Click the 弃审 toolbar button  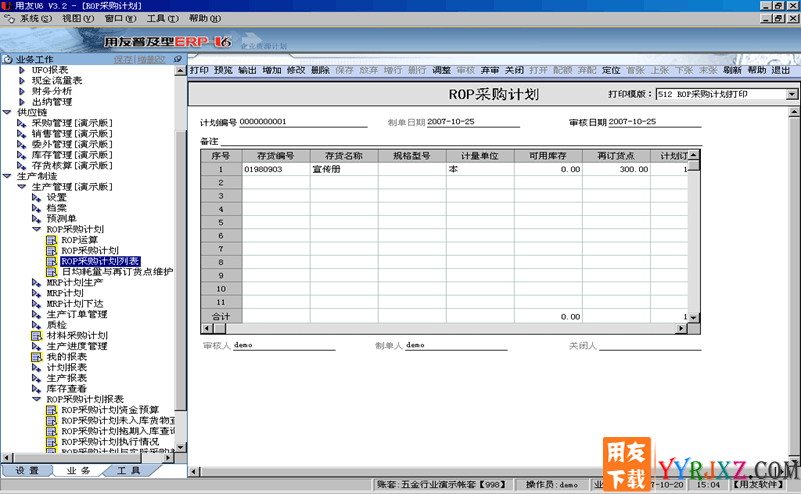(490, 70)
